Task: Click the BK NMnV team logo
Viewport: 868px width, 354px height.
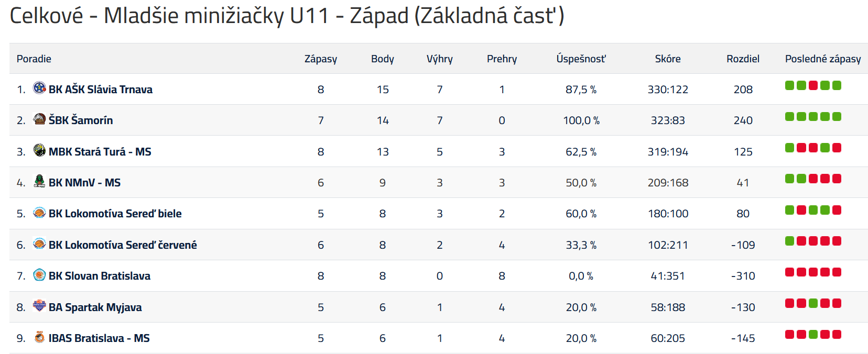Action: point(39,181)
